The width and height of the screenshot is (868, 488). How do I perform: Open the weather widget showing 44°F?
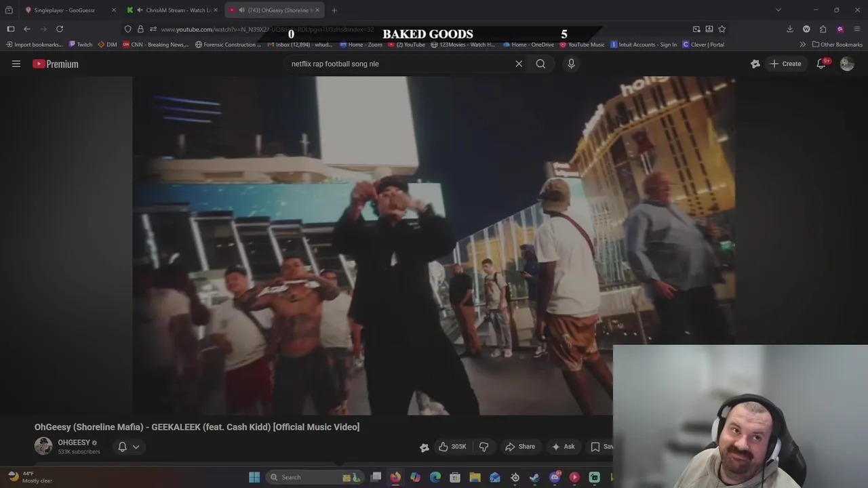[x=29, y=477]
